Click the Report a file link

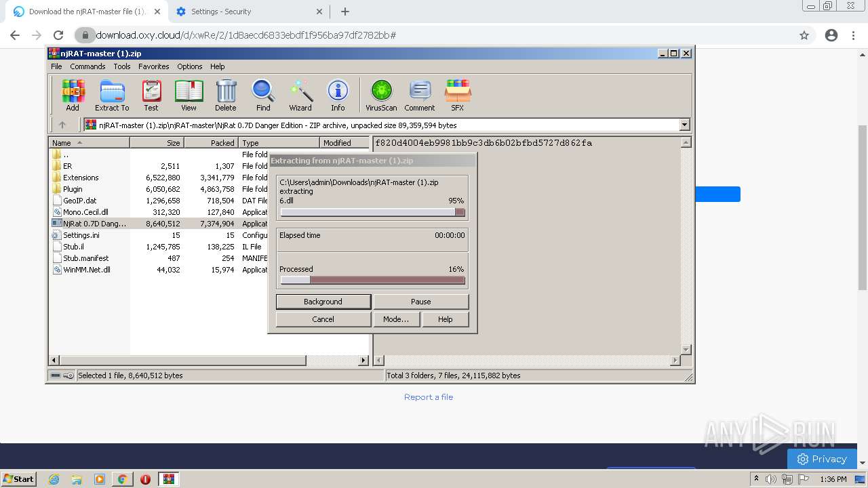tap(429, 397)
